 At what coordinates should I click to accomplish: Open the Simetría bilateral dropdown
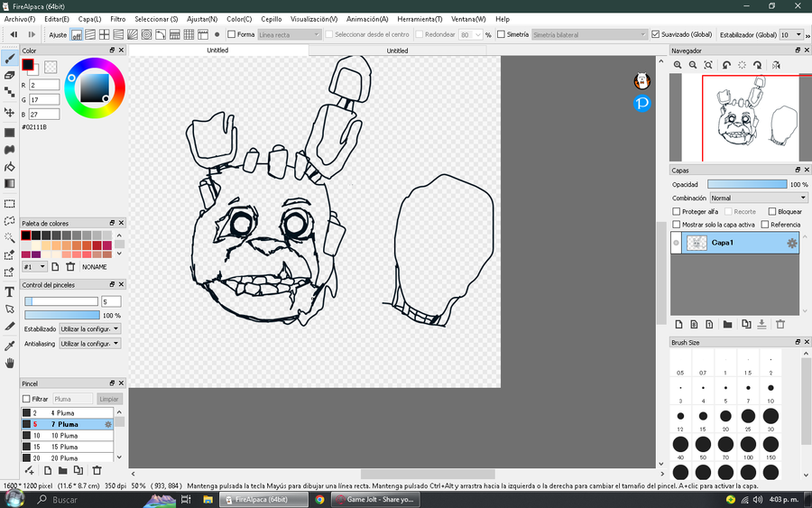pyautogui.click(x=590, y=34)
